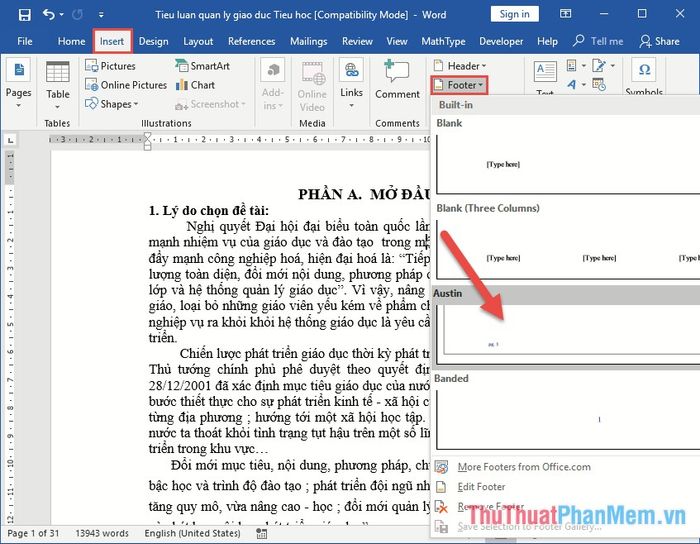Open the Help tab
Viewport: 700px width, 544px height.
point(547,42)
